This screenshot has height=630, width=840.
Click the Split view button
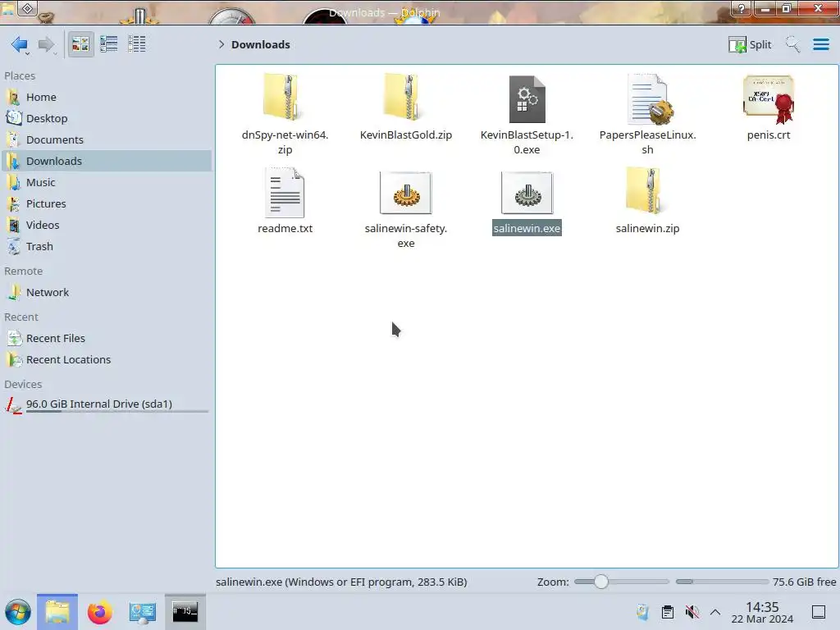[750, 44]
